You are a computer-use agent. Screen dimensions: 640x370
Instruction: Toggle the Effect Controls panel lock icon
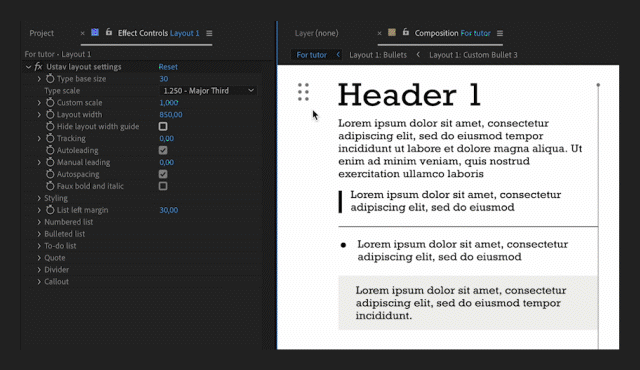click(x=109, y=32)
